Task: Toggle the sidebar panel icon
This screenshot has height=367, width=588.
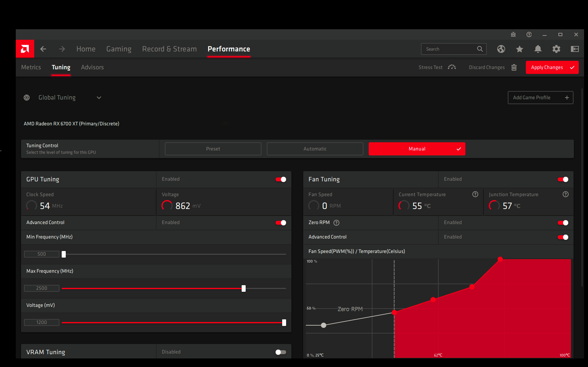Action: (575, 49)
